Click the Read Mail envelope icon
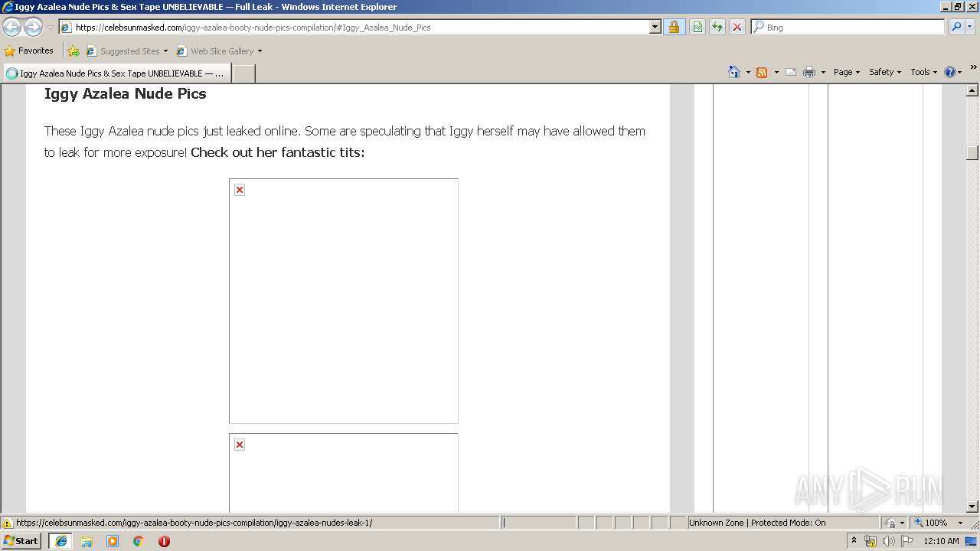 point(791,72)
